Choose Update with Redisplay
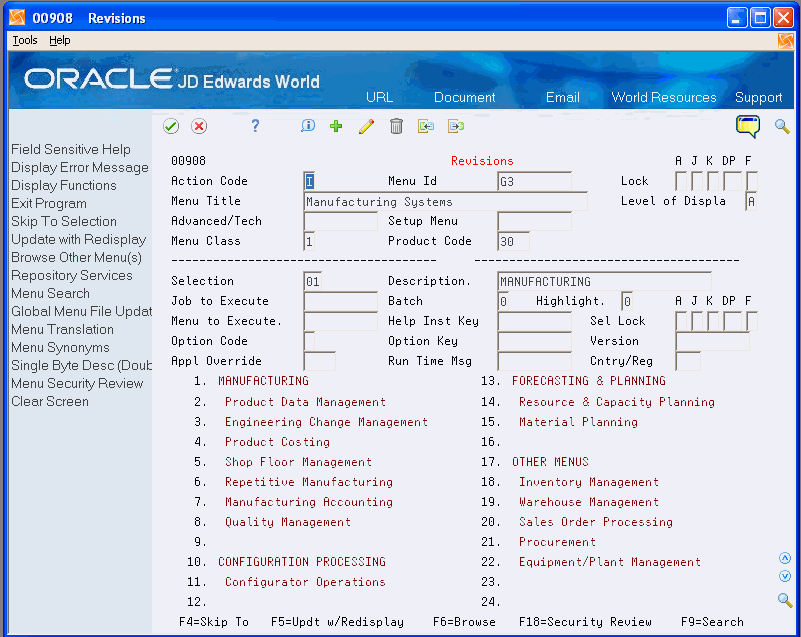801x637 pixels. [x=79, y=239]
